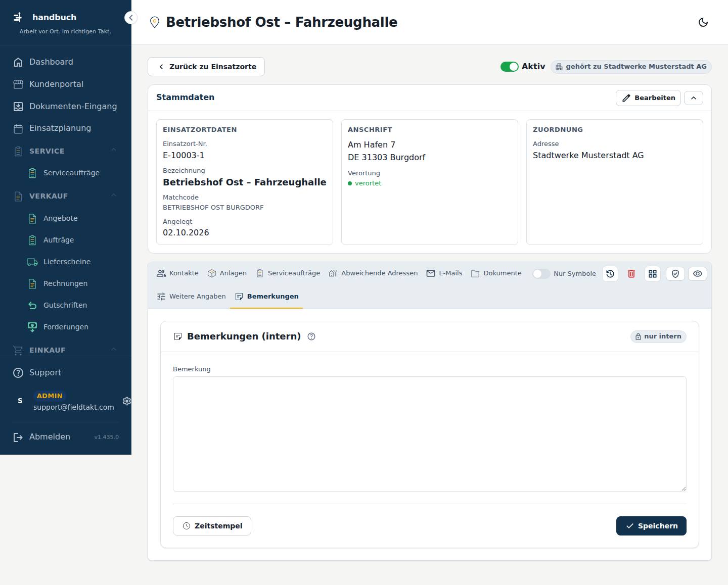Select the E-Mails tab
Screen dimensions: 728x585
(x=444, y=273)
